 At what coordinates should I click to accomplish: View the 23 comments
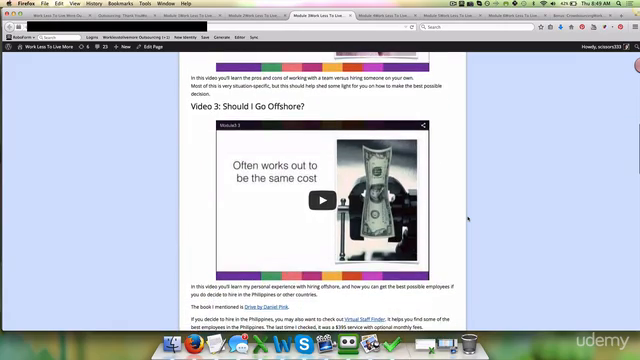(x=101, y=47)
